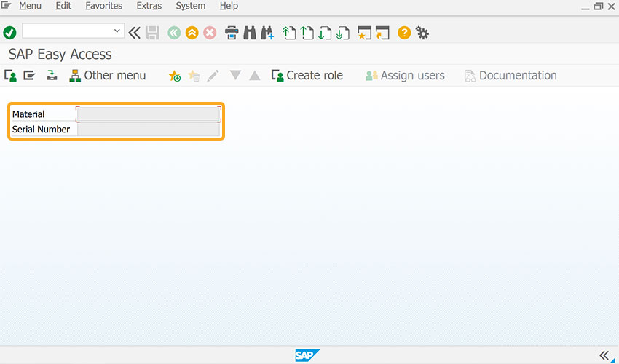Open the System menu

[190, 6]
